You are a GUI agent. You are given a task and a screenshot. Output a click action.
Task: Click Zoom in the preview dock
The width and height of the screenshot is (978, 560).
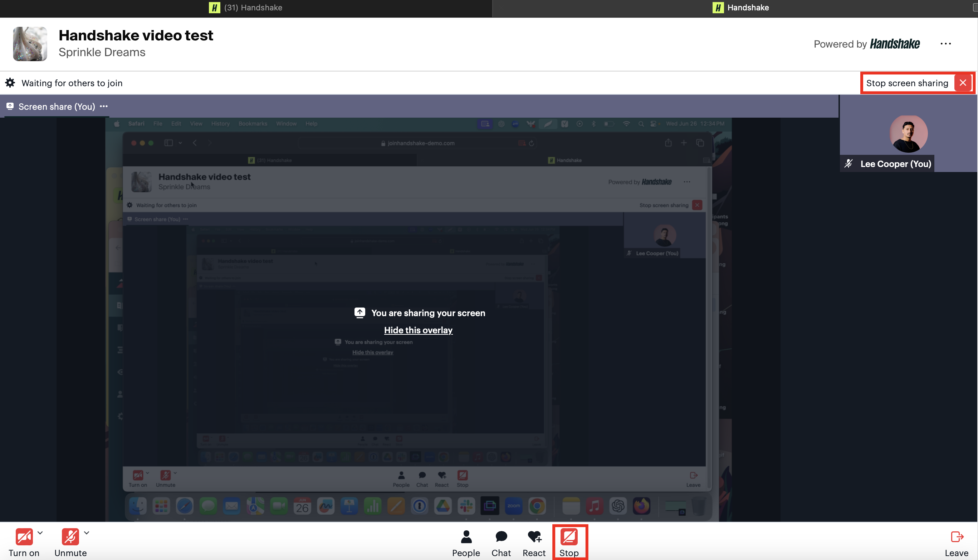click(514, 506)
